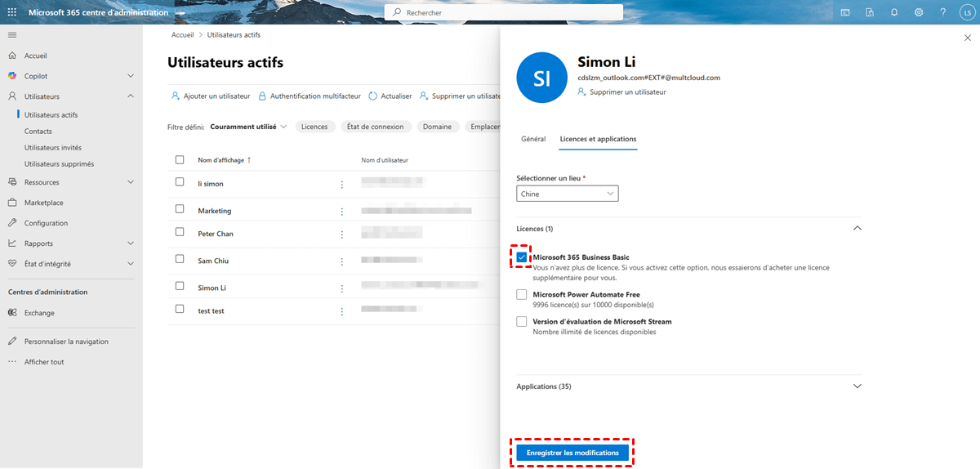Collapse the Licences (1) section
Viewport: 980px width, 469px height.
857,228
